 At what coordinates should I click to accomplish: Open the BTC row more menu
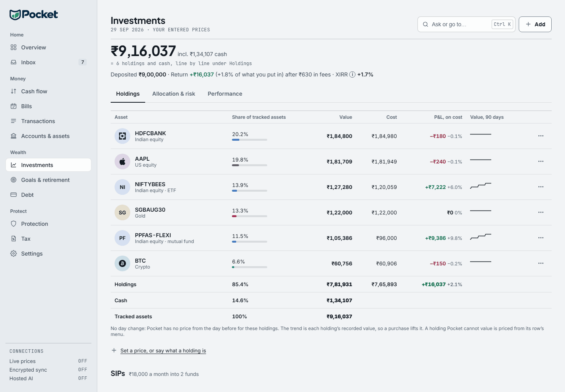pyautogui.click(x=541, y=263)
